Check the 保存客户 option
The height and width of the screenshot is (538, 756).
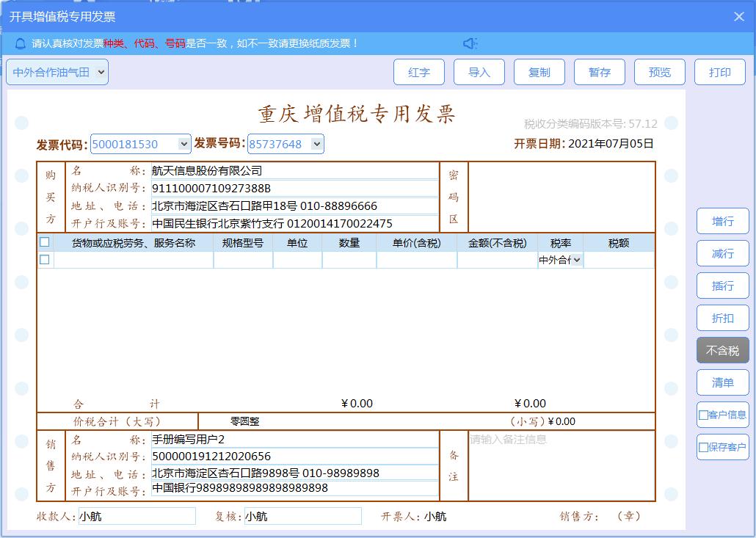[x=702, y=447]
